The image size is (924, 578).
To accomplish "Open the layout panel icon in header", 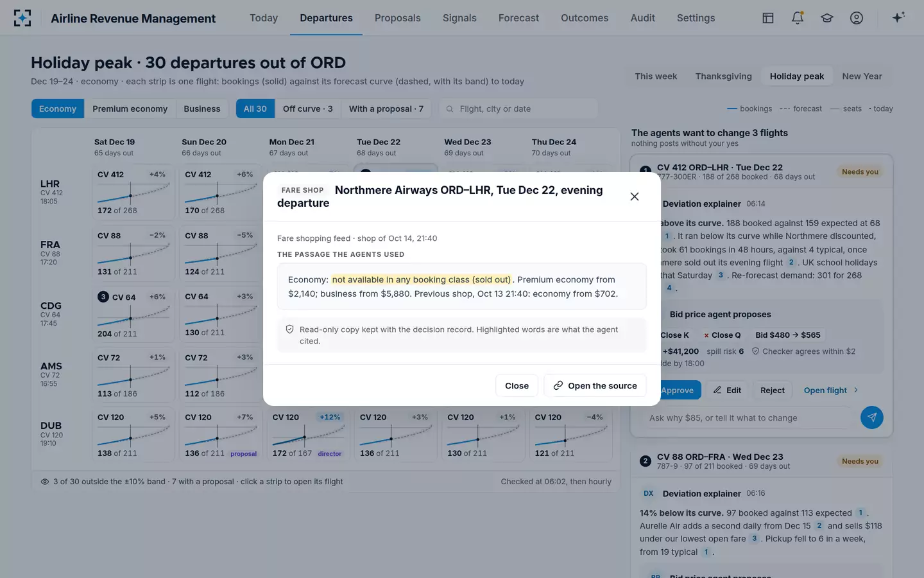I will click(x=768, y=18).
